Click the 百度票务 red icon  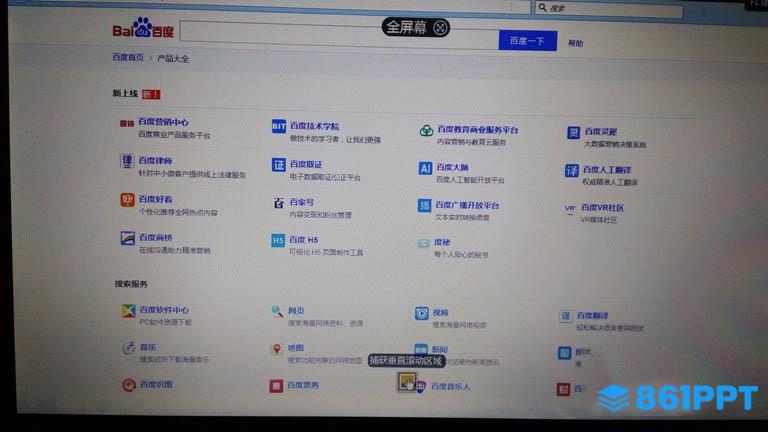tap(276, 386)
